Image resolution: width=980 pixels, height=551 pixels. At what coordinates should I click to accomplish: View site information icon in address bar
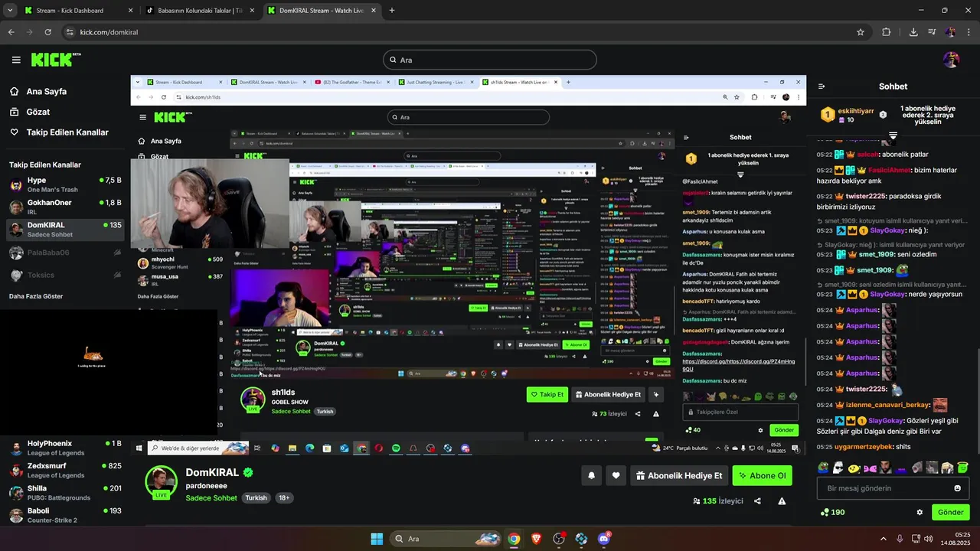70,32
